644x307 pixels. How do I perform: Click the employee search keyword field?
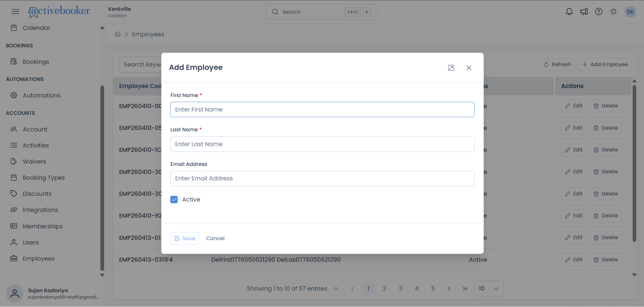[140, 64]
